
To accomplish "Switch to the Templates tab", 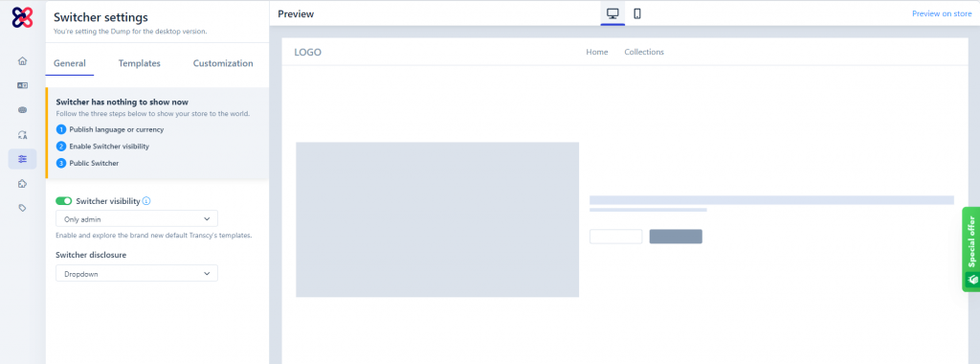I will [x=140, y=63].
